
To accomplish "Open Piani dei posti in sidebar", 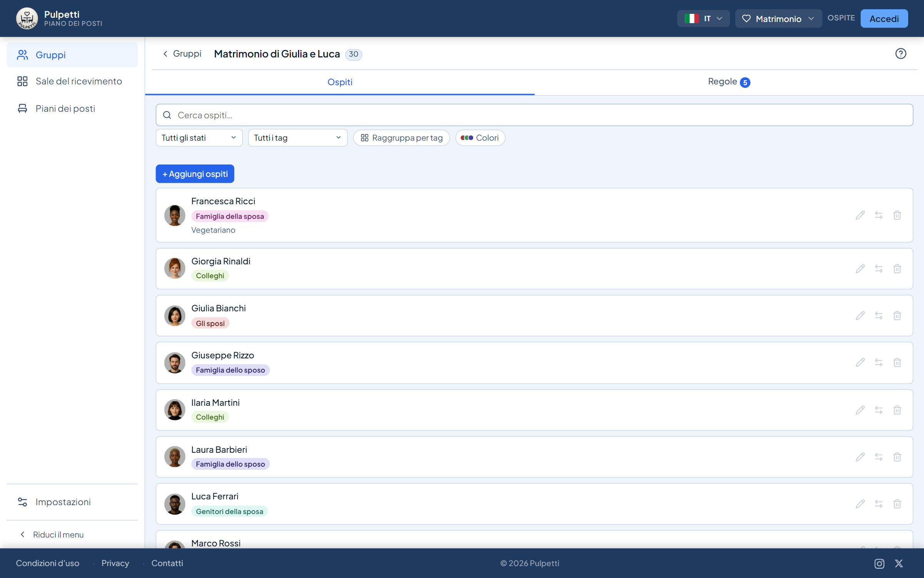I will tap(72, 109).
